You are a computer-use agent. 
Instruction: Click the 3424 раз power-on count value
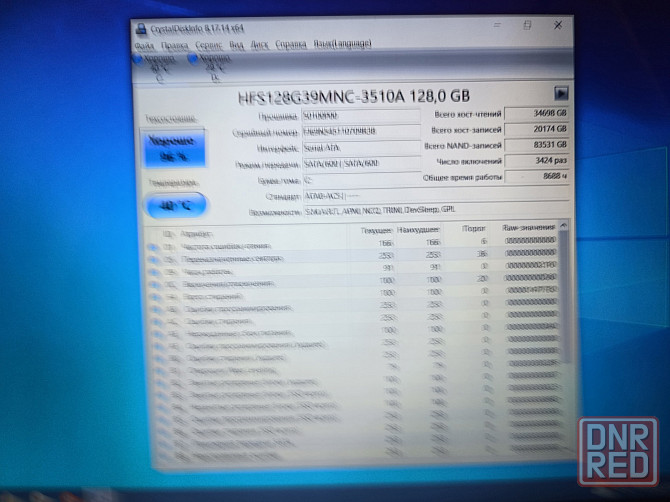537,161
